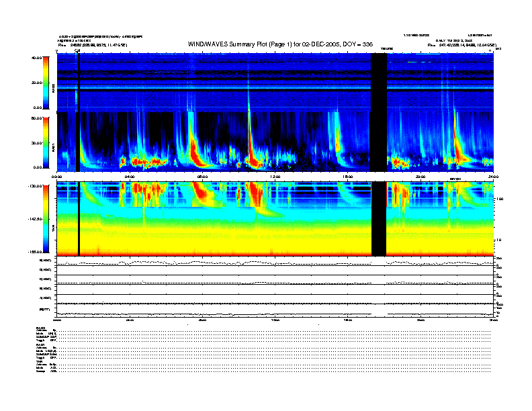Click the 30.00 label on RAD1 scale
This screenshot has width=532, height=411.
click(36, 143)
